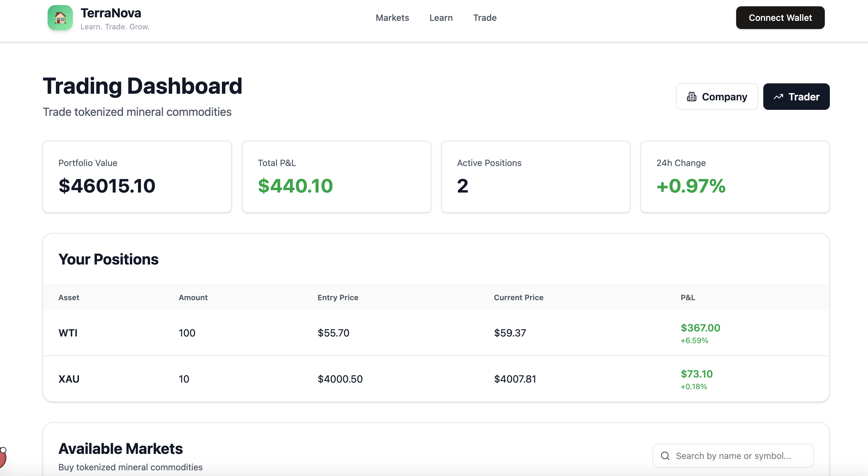Click the Total P&L card
This screenshot has height=476, width=868.
coord(336,177)
